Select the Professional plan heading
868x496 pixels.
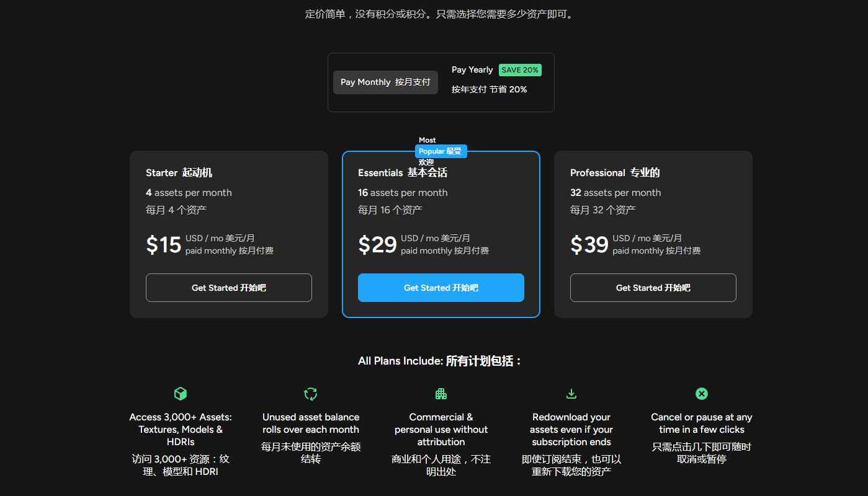614,173
